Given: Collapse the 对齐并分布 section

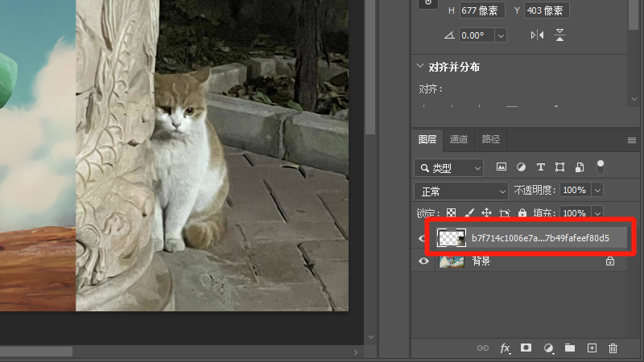Looking at the screenshot, I should pyautogui.click(x=419, y=67).
